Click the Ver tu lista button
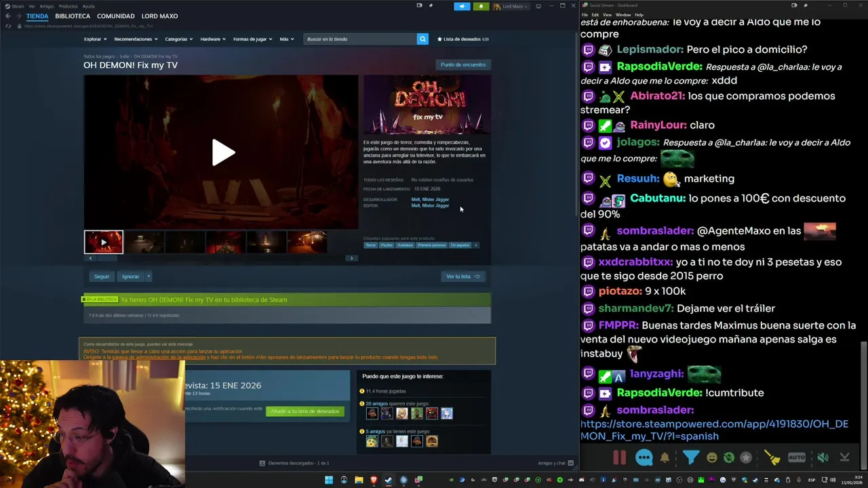 [463, 277]
